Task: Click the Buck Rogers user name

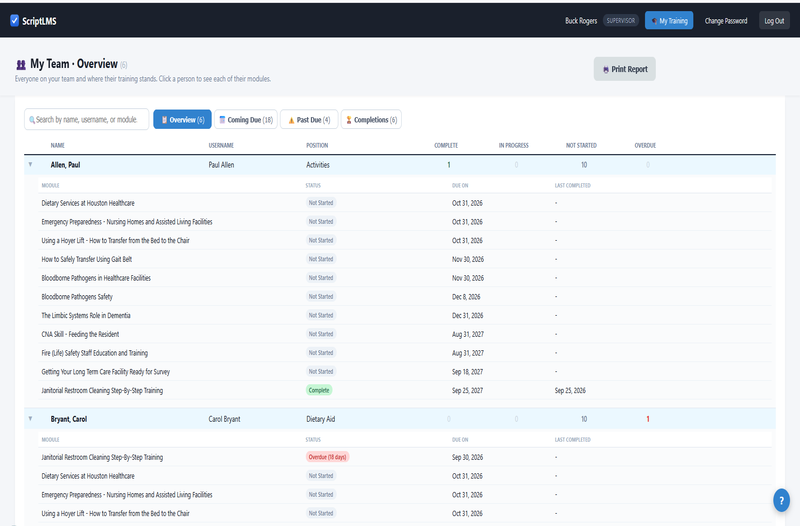Action: pos(581,21)
